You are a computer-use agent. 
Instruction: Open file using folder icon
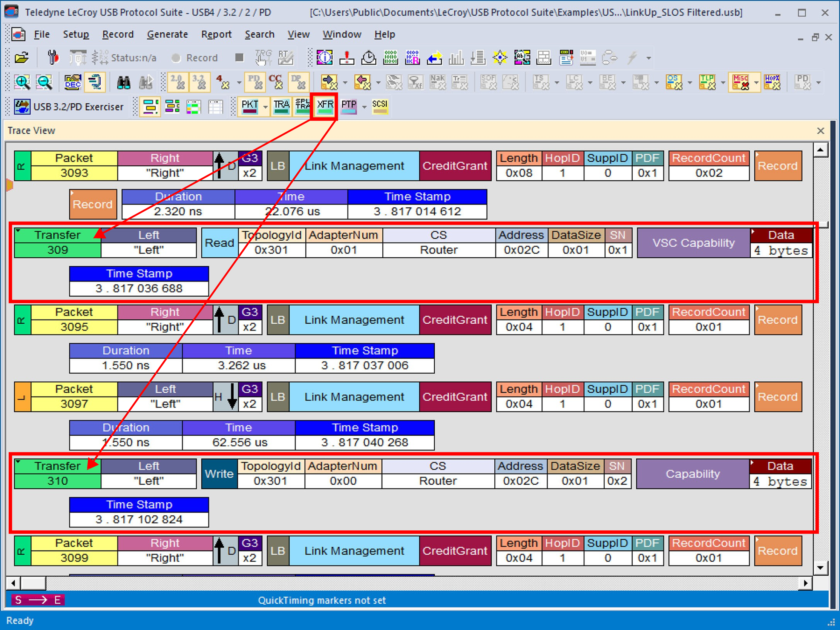(x=21, y=58)
